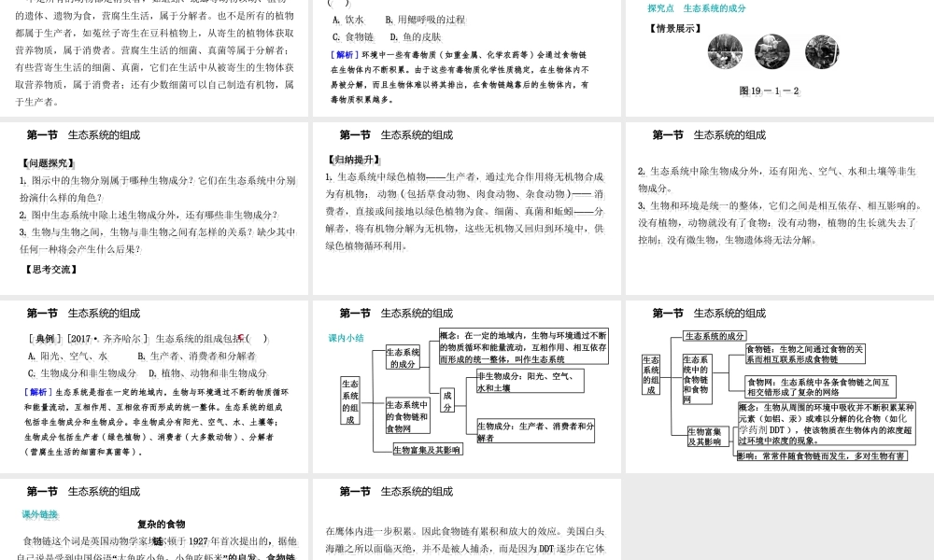Select the middle circular photo above 图 19-1-2
The height and width of the screenshot is (560, 934).
coord(772,51)
